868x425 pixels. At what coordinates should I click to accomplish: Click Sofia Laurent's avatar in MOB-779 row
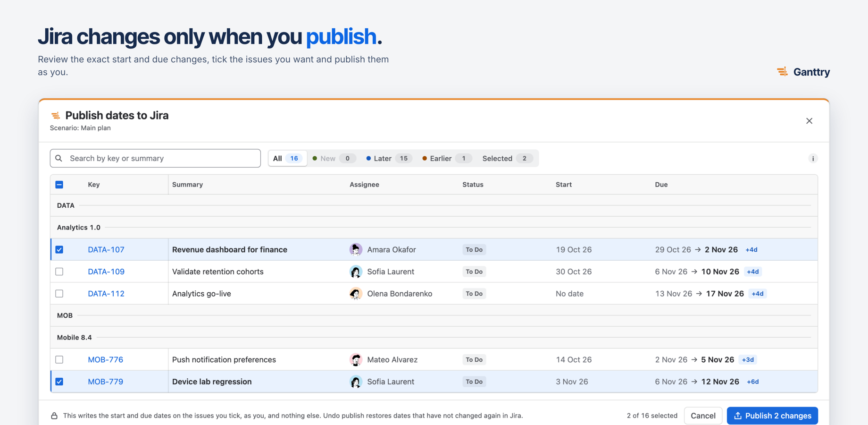356,382
